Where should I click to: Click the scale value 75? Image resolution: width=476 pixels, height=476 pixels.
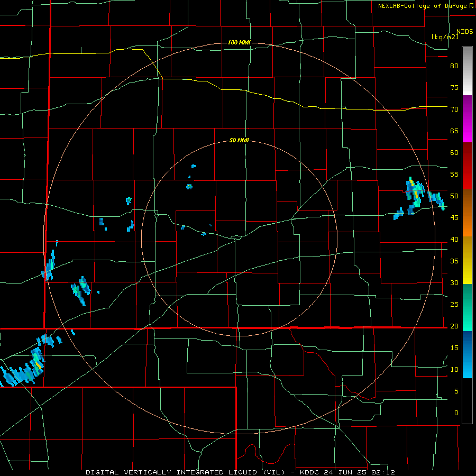tap(454, 87)
